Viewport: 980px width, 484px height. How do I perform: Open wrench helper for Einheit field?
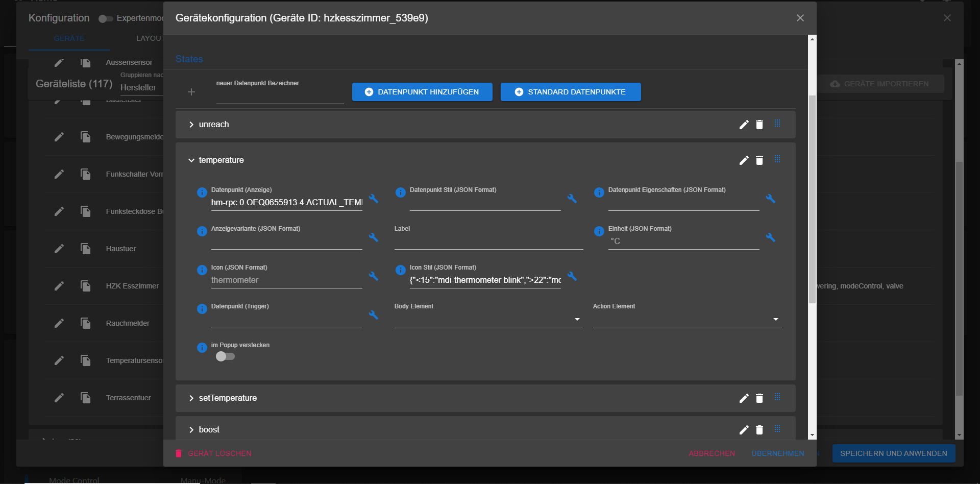(771, 237)
